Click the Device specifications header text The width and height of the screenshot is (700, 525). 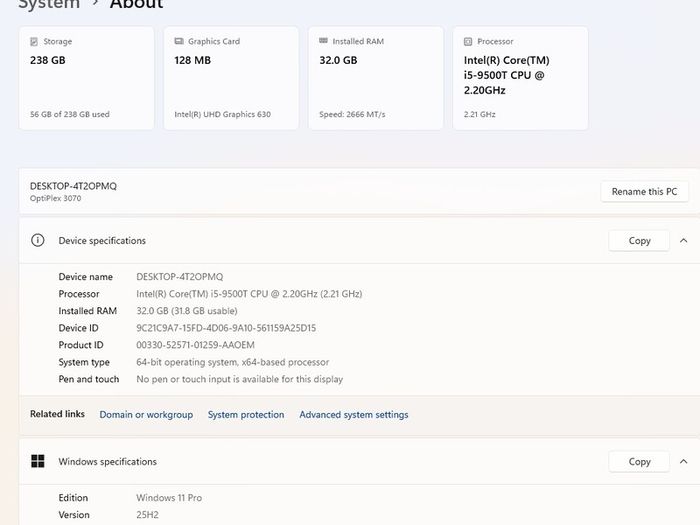click(102, 241)
